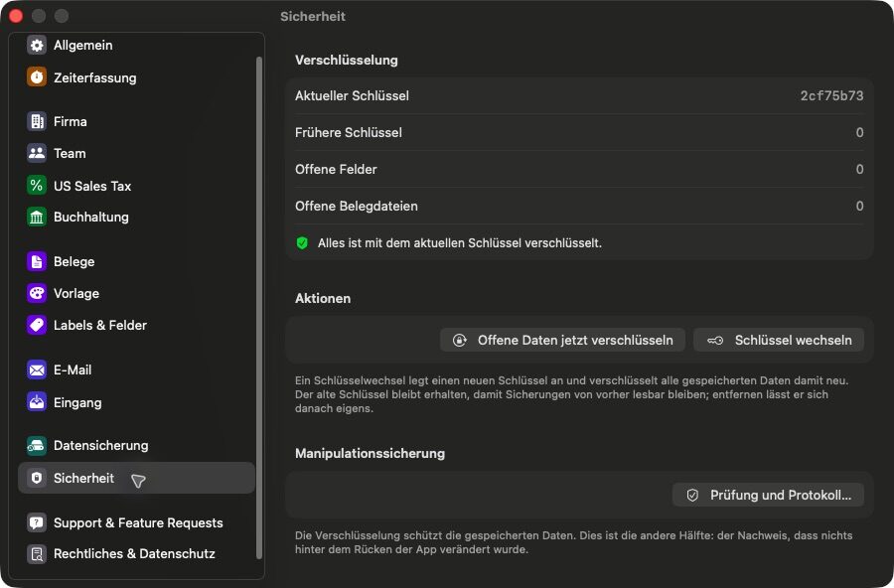The image size is (894, 588).
Task: Click the 'Die Verschlüsselung schützt' description text
Action: tap(573, 542)
